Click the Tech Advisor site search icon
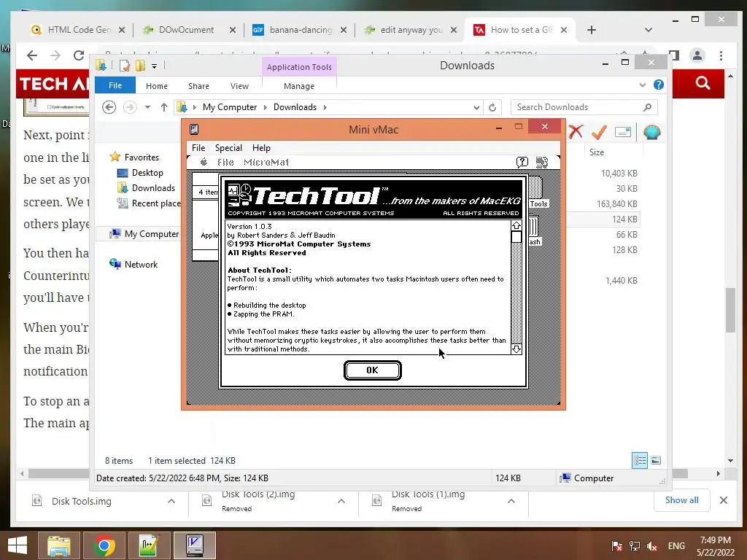 703,83
